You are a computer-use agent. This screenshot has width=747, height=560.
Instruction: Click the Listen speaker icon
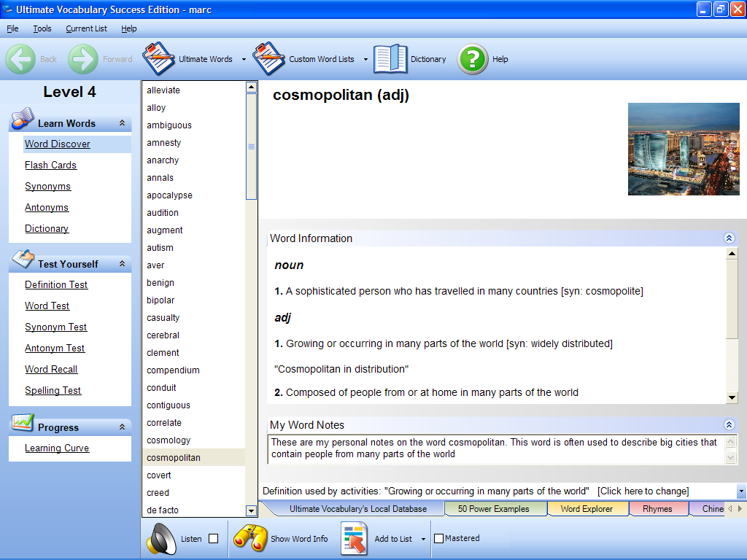(x=161, y=539)
